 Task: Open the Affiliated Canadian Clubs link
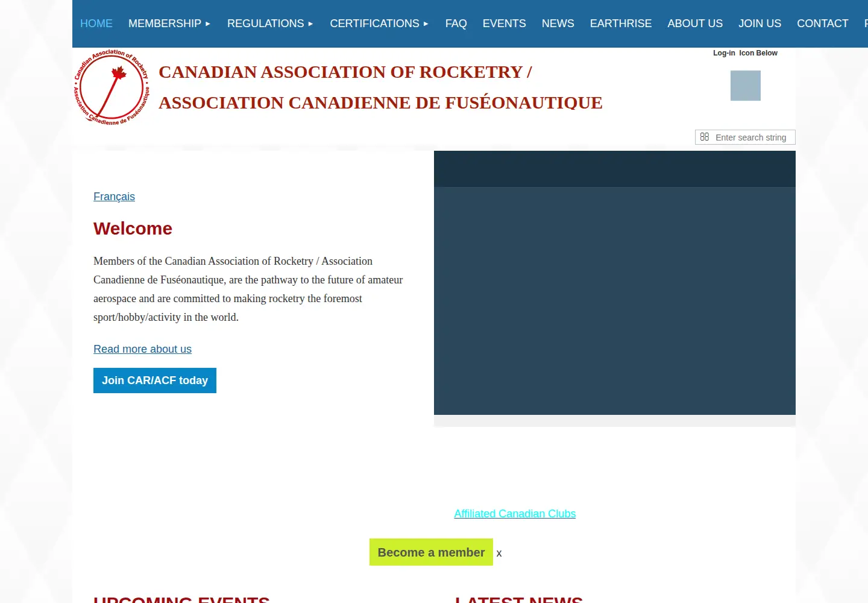515,514
